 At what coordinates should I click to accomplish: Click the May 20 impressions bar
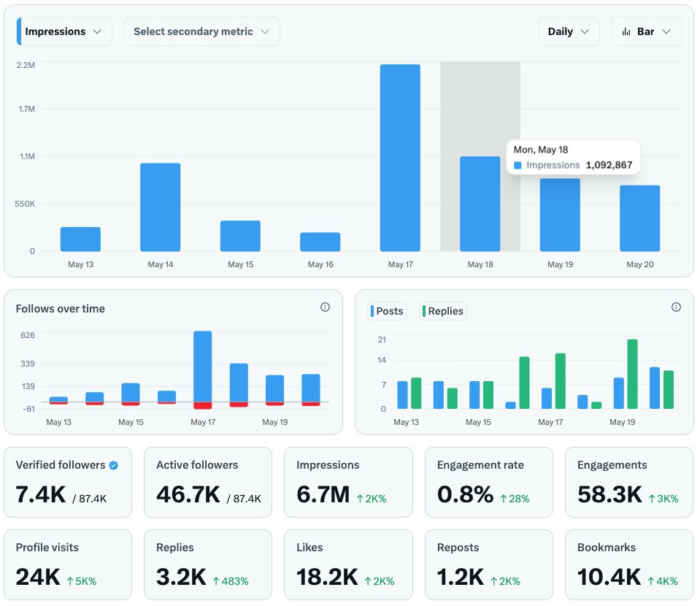639,218
